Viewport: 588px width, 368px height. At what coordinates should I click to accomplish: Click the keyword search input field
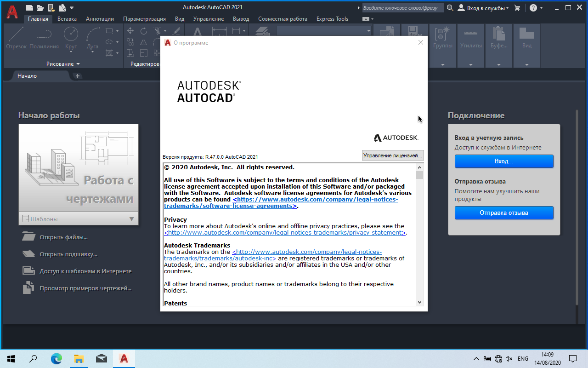403,8
